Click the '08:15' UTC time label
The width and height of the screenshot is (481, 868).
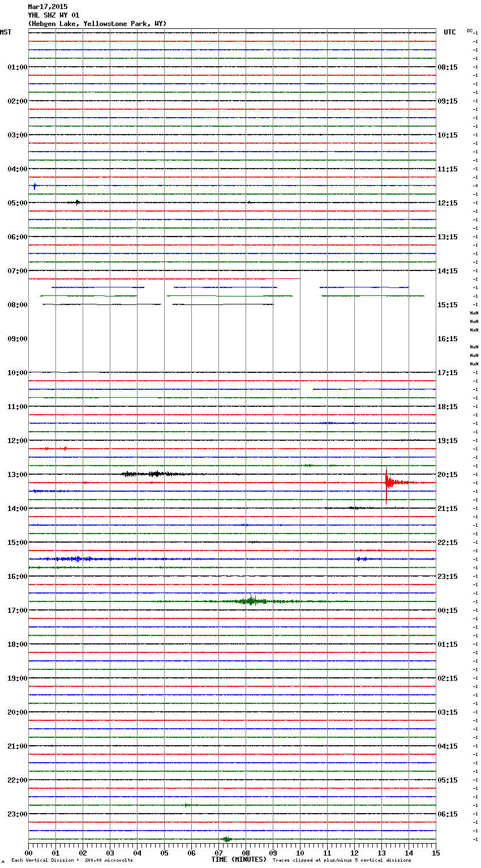[x=448, y=67]
